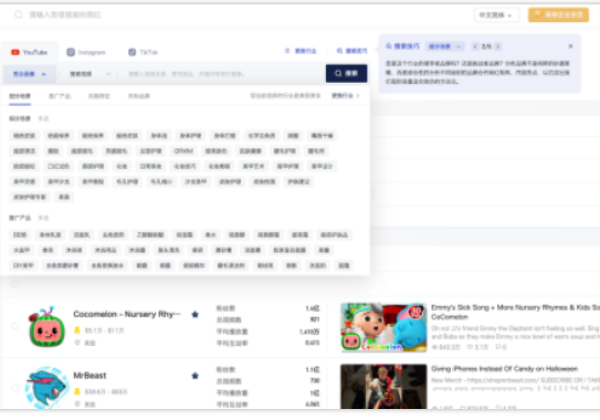Click the orange upgrade membership button
This screenshot has width=600, height=420.
point(558,15)
